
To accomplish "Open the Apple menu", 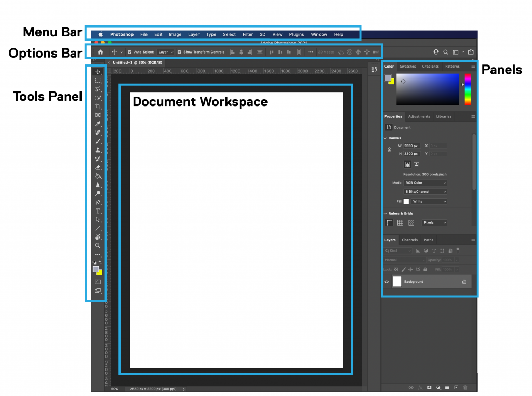I will point(100,34).
